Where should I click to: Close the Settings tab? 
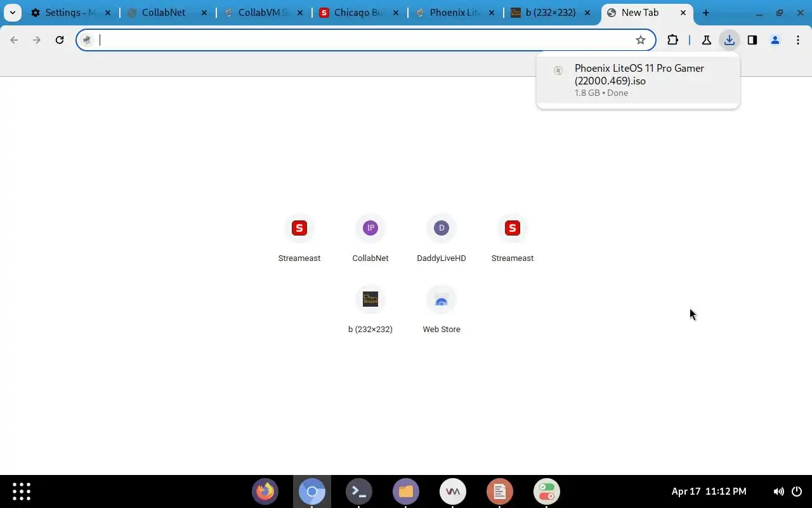pos(108,13)
